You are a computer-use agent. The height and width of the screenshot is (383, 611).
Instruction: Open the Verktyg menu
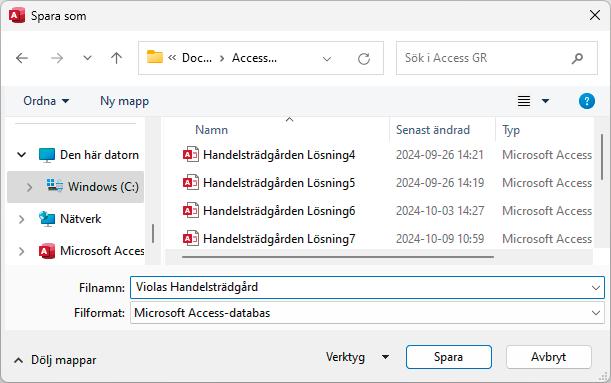[x=357, y=357]
